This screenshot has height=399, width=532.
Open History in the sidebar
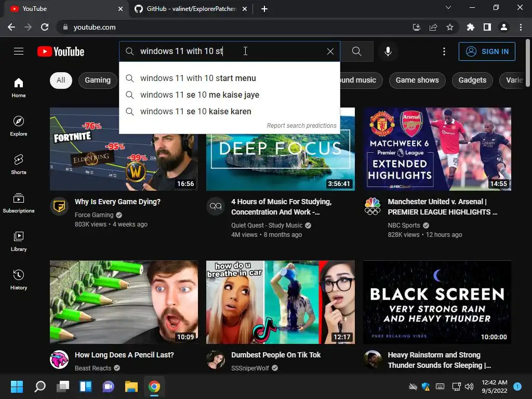click(x=19, y=280)
